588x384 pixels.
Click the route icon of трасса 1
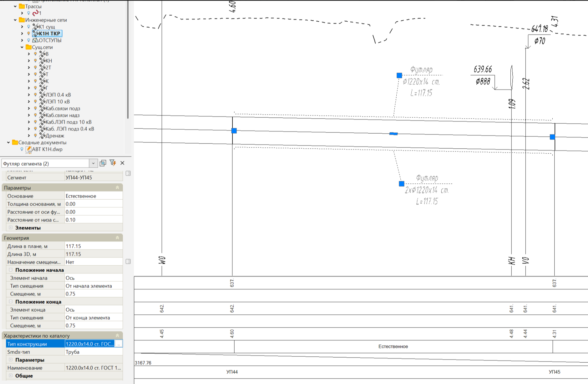tap(35, 13)
